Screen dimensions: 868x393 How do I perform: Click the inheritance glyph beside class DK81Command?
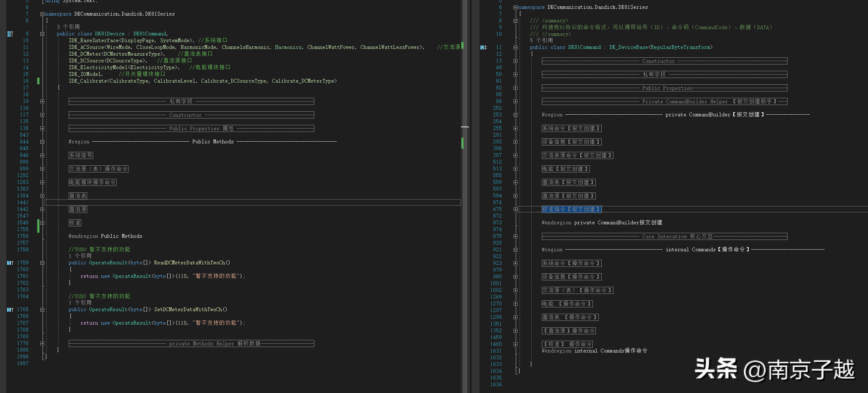tap(483, 47)
